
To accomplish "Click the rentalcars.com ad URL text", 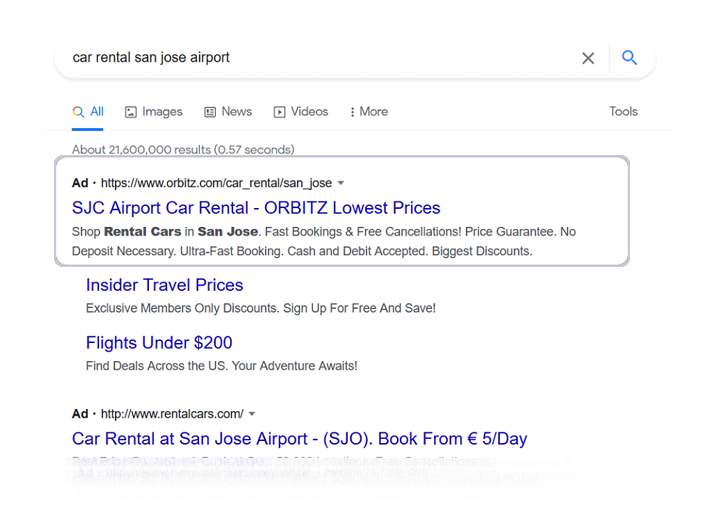I will [172, 414].
